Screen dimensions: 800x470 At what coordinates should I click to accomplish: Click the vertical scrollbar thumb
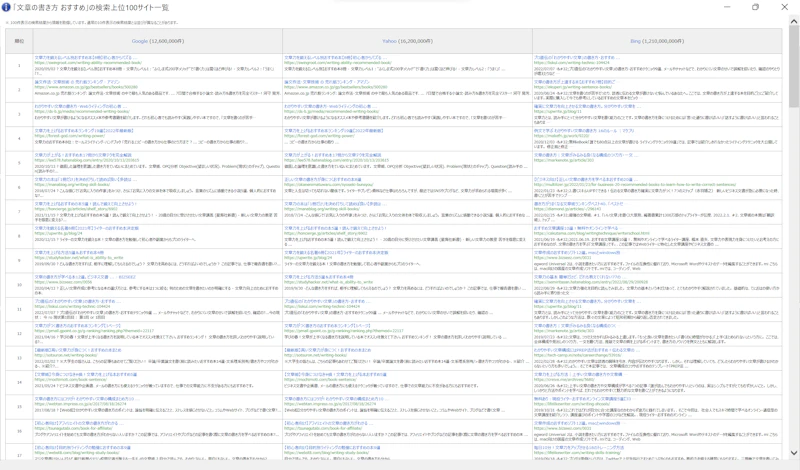tap(794, 66)
